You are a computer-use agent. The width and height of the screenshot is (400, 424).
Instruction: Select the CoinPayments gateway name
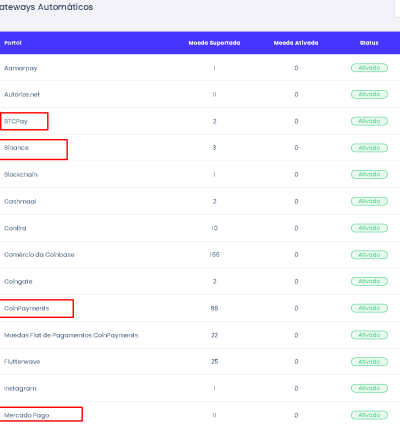(27, 309)
